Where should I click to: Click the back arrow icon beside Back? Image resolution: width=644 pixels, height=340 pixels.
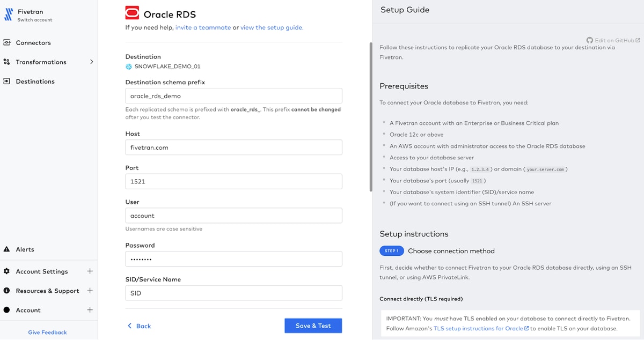[129, 326]
